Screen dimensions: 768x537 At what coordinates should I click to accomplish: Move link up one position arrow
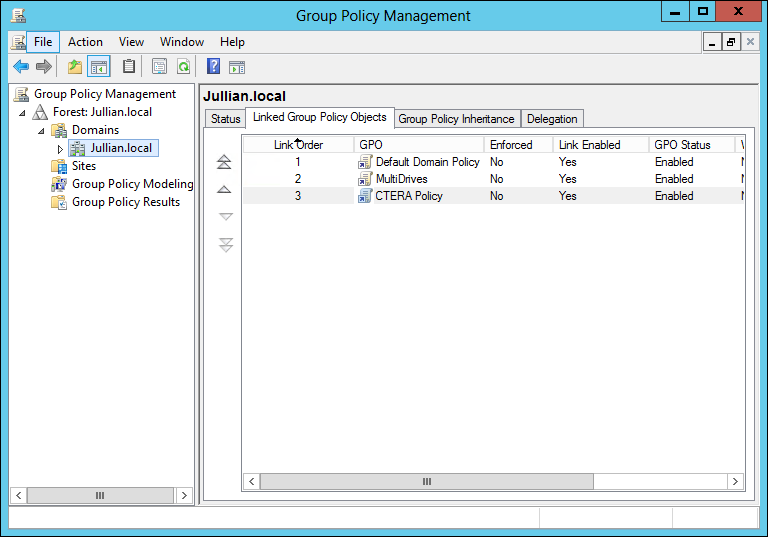225,189
